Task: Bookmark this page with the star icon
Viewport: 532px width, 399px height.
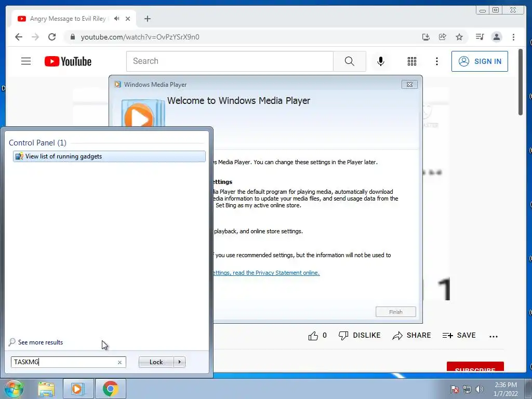Action: tap(459, 37)
